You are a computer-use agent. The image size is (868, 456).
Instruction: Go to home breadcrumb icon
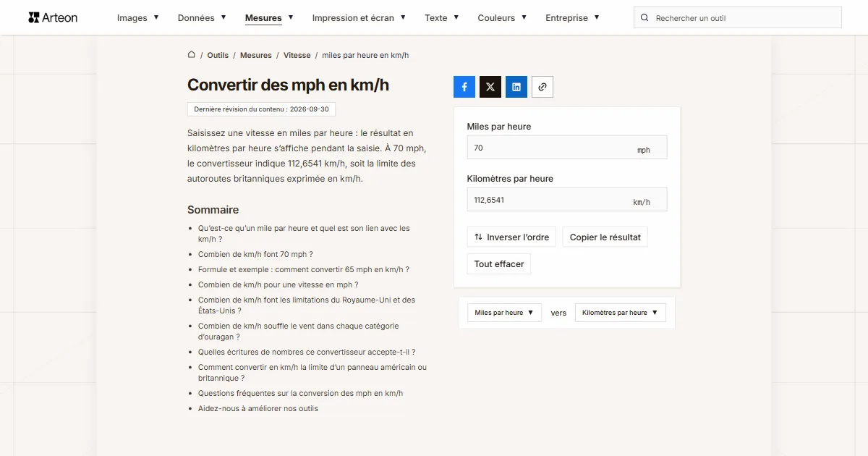(x=192, y=55)
